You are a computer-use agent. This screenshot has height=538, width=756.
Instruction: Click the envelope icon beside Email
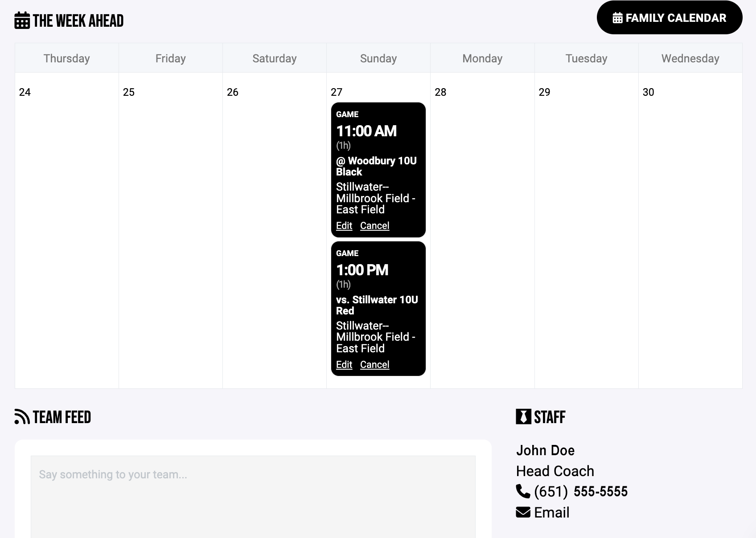click(x=523, y=512)
